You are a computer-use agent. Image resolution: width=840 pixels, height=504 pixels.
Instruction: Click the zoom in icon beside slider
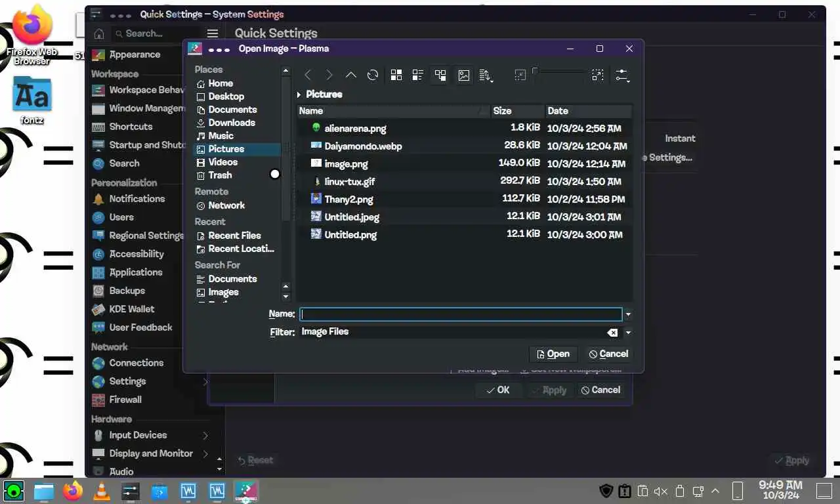(598, 75)
